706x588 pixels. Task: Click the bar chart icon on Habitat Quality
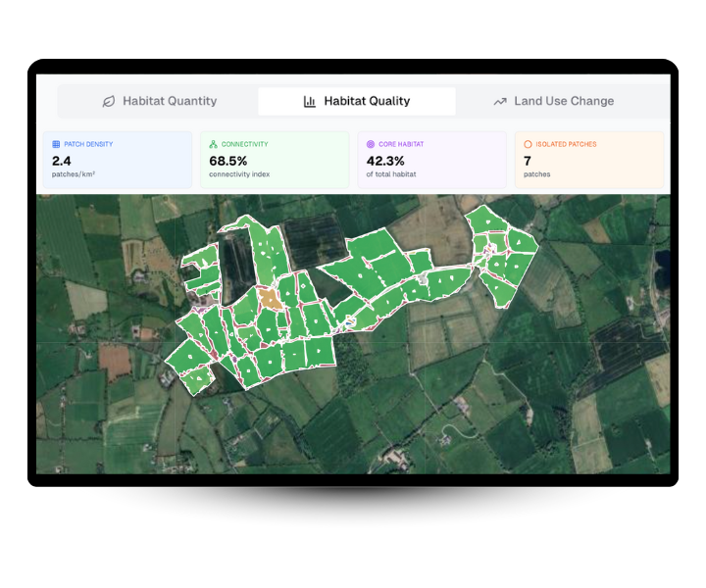point(310,101)
